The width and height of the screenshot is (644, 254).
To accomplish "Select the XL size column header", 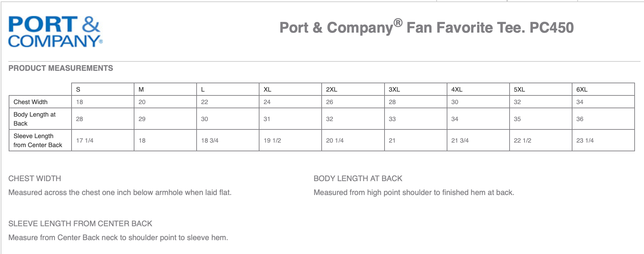I will click(267, 90).
